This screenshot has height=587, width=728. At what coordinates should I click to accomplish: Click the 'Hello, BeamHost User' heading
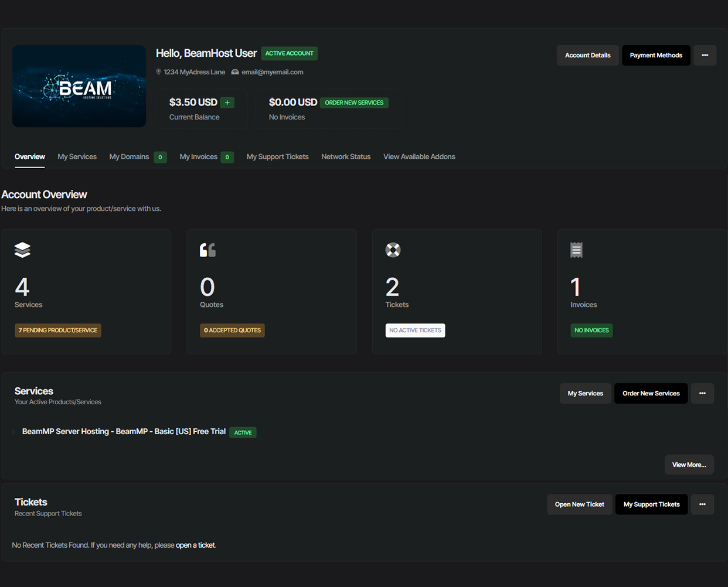coord(206,53)
